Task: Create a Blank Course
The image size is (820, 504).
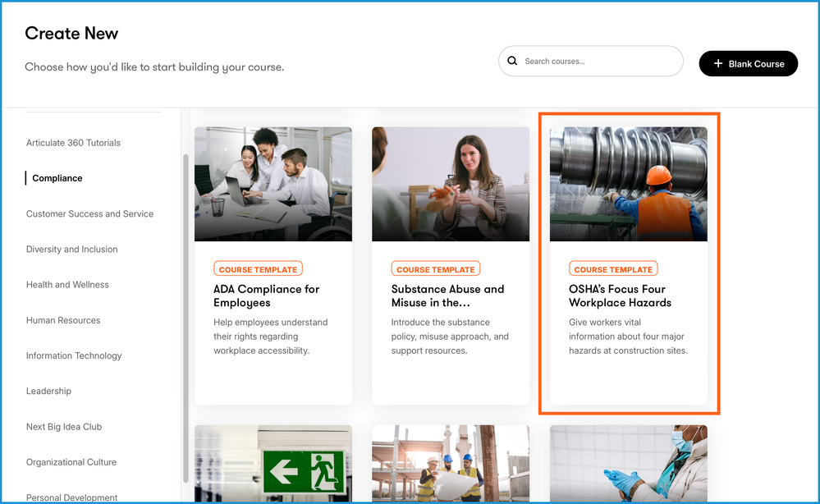Action: 748,64
